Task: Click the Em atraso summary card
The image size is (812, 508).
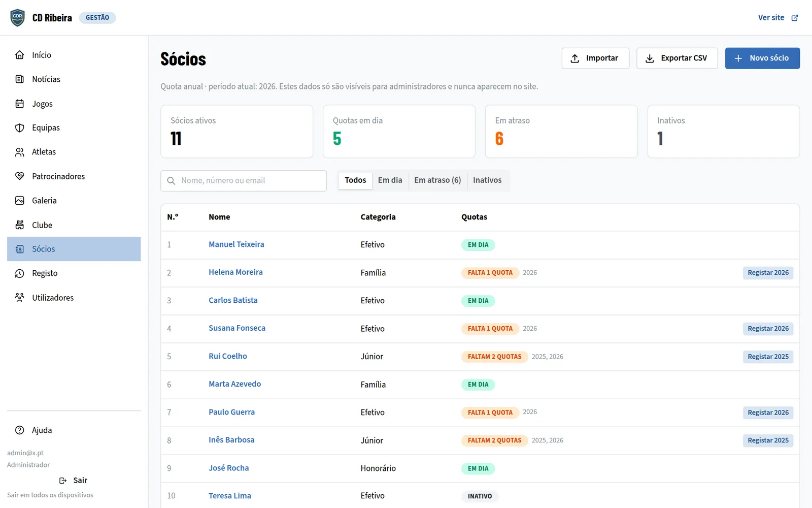Action: pyautogui.click(x=561, y=132)
